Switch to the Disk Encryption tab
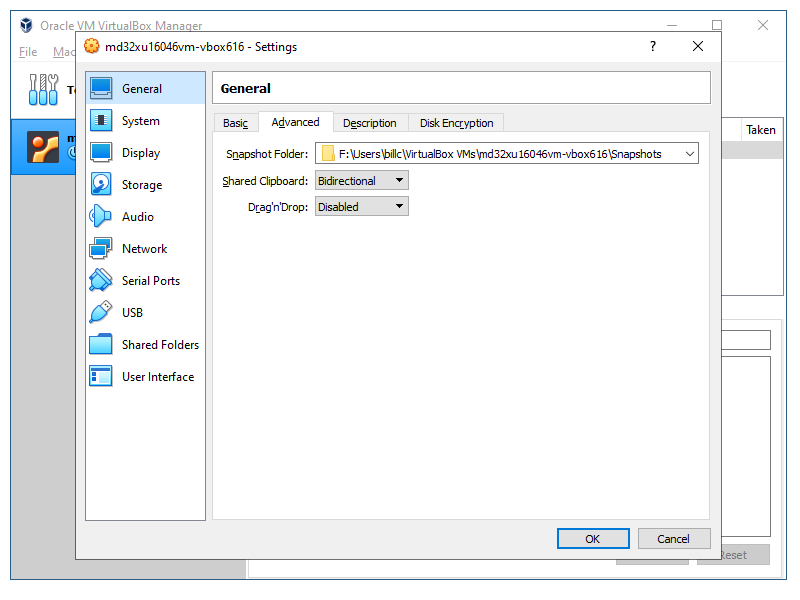Viewport: 800px width, 600px height. 456,123
